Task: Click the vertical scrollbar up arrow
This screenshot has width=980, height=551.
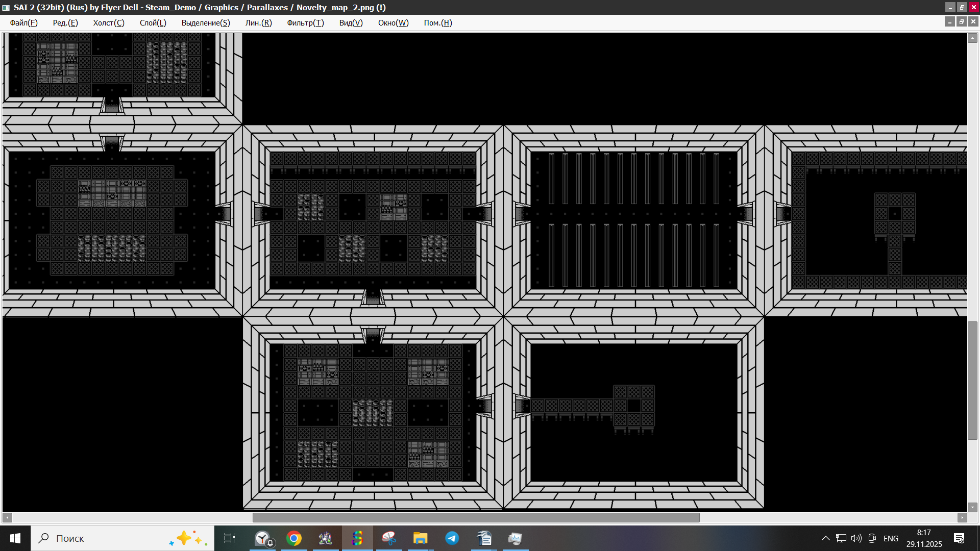Action: pos(972,38)
